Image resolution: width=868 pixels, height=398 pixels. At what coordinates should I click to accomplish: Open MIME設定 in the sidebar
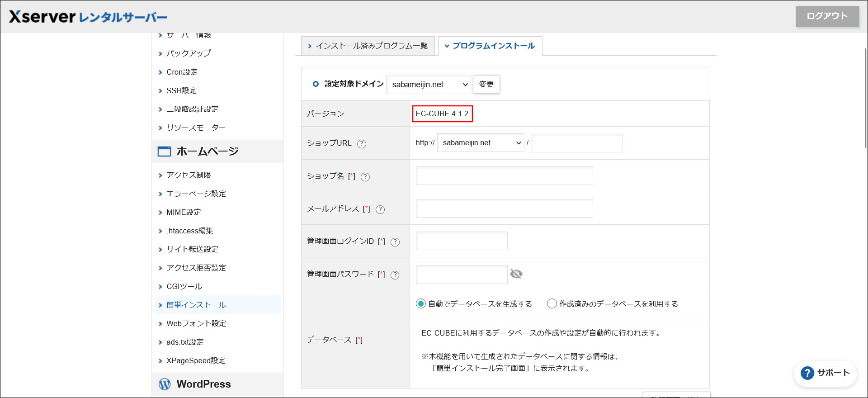coord(184,212)
